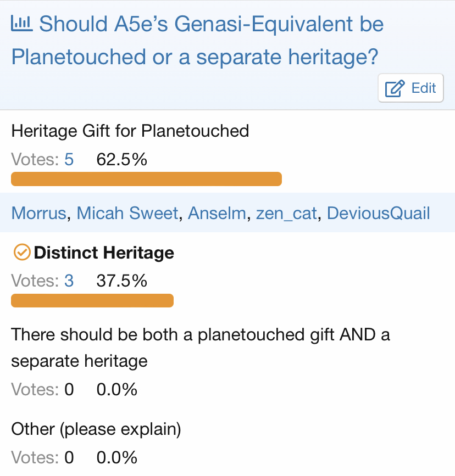455x476 pixels.
Task: Select Other (please explain) option
Action: [x=96, y=429]
